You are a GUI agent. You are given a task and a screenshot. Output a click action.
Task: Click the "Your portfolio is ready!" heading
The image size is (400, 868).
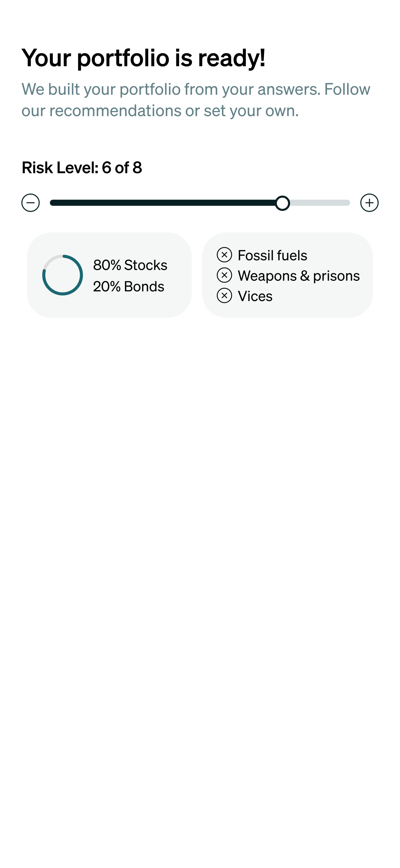point(143,58)
